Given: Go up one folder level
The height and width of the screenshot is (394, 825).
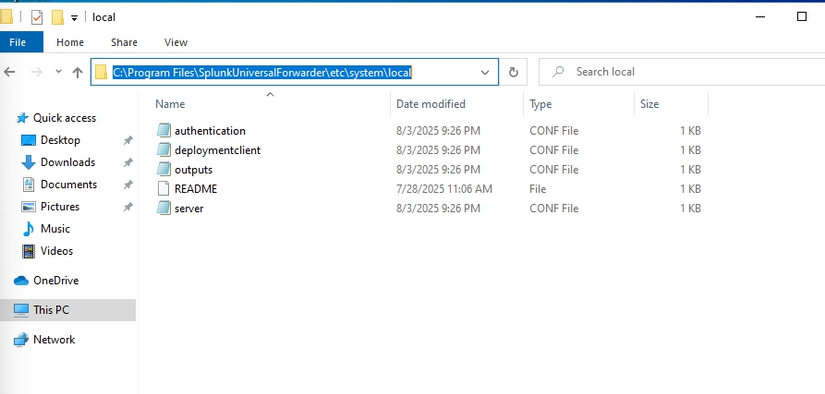Looking at the screenshot, I should click(x=77, y=72).
